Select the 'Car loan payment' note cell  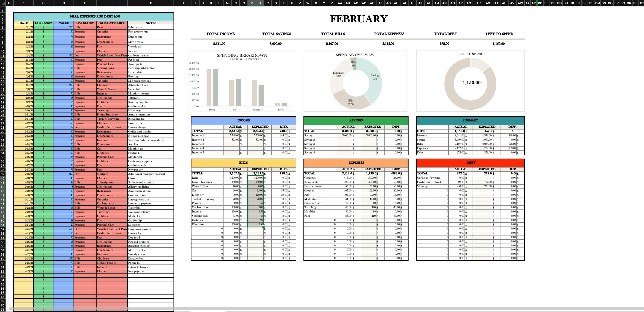[151, 56]
